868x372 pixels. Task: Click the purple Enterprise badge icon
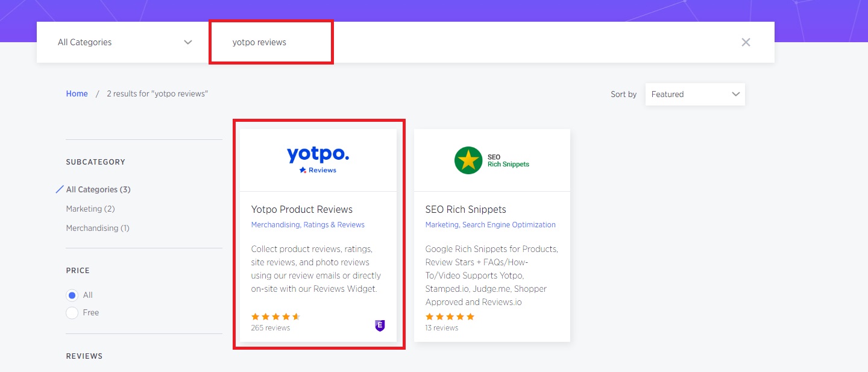(x=379, y=326)
